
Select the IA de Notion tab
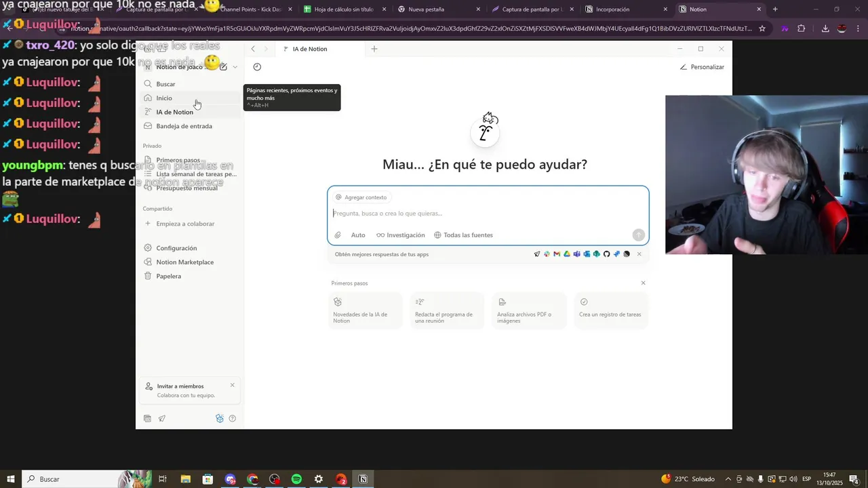[321, 49]
